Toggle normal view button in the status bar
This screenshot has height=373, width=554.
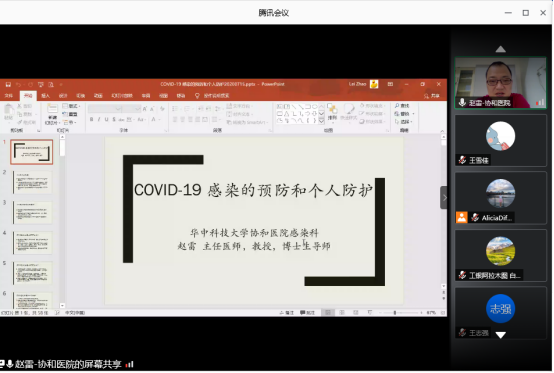click(x=328, y=313)
